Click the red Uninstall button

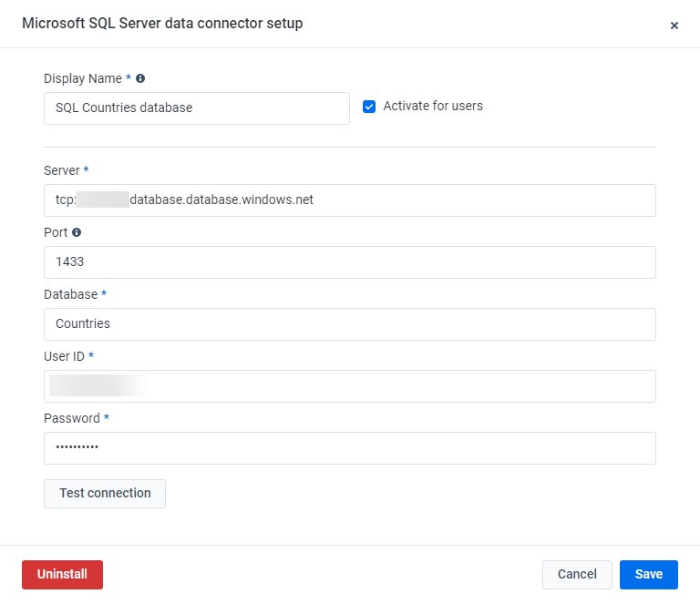point(62,575)
